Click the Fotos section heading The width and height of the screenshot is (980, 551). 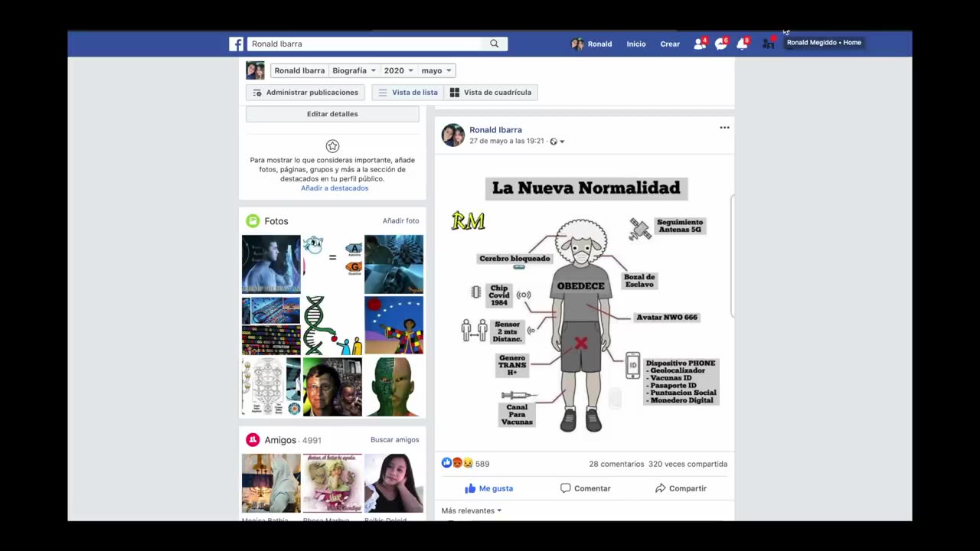pyautogui.click(x=276, y=221)
